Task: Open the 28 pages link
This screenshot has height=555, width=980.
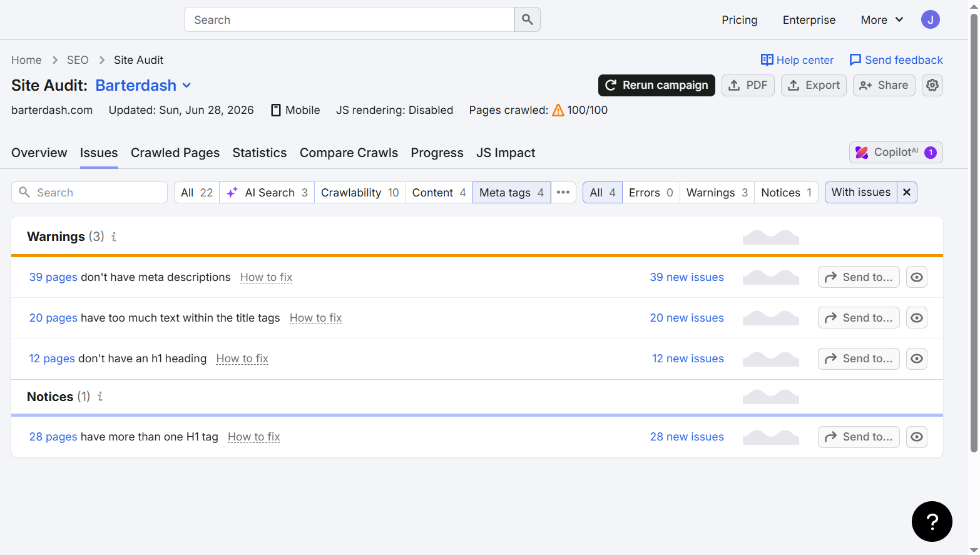Action: click(53, 437)
